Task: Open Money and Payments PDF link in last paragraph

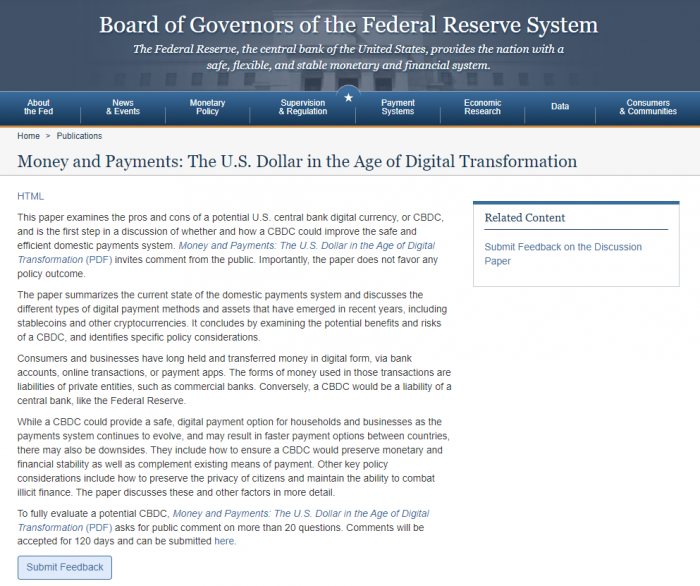Action: (223, 520)
